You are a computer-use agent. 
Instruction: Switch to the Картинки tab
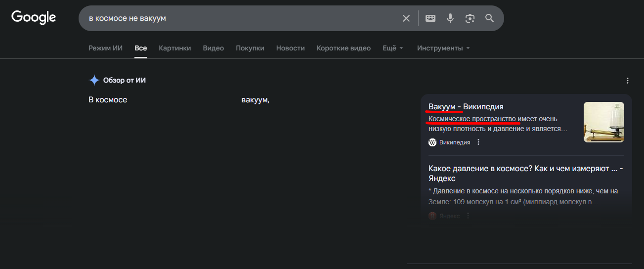(174, 48)
